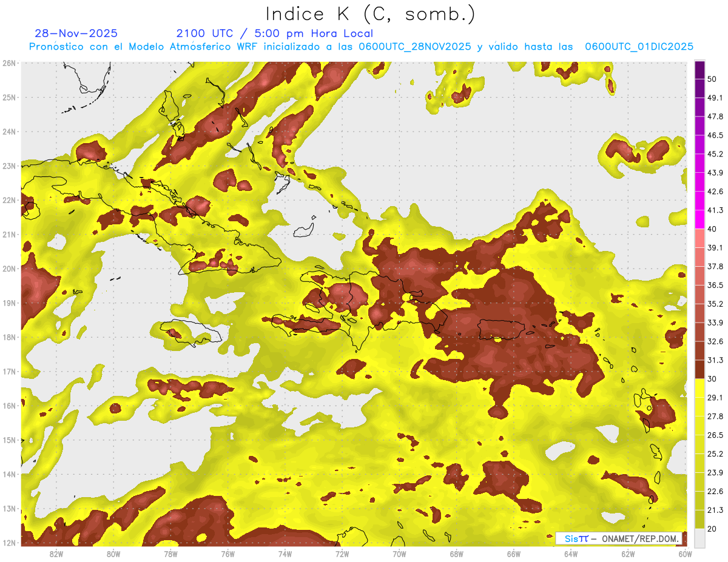Click the '40' color scale value

click(x=712, y=229)
